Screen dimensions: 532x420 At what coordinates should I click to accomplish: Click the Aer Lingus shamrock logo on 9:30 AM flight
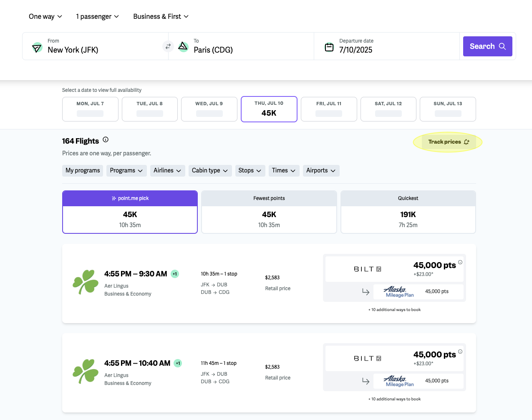coord(86,282)
